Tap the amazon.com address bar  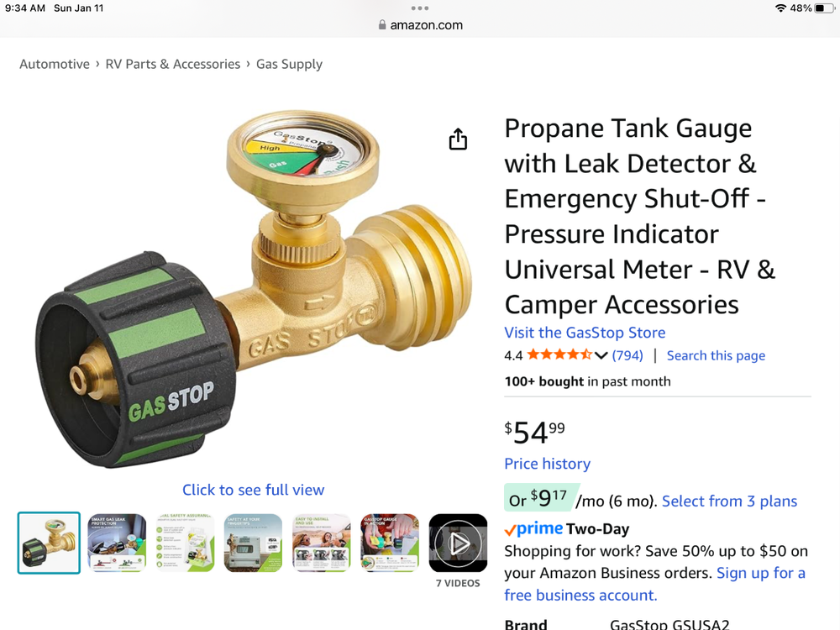(x=420, y=24)
